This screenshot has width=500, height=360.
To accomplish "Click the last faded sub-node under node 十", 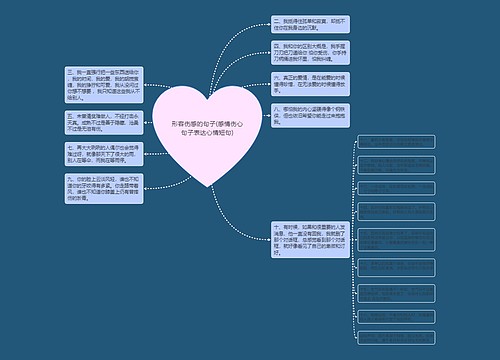I will [396, 338].
